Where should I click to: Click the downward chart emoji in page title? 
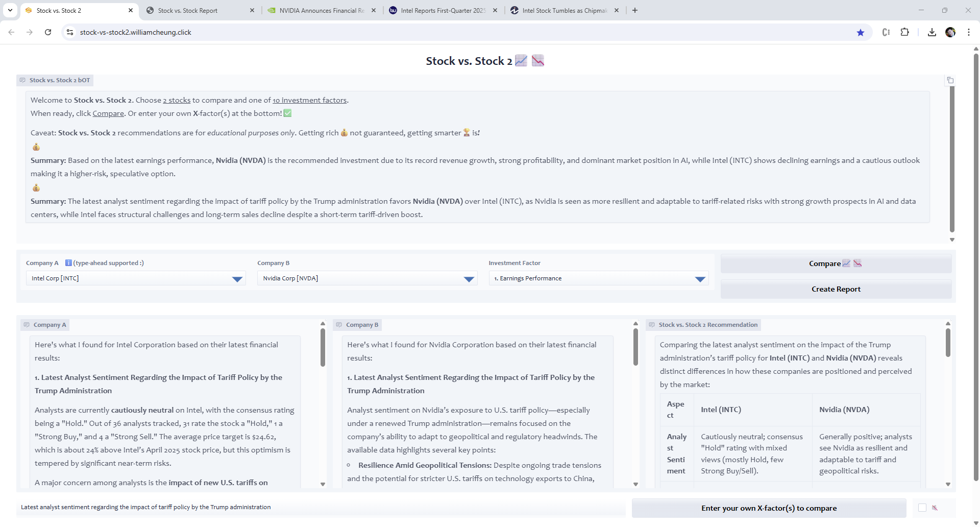click(x=538, y=61)
